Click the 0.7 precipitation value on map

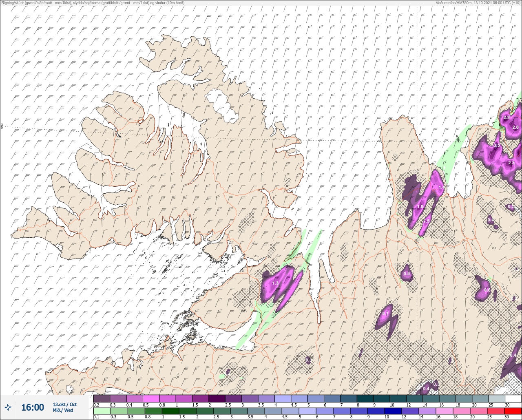[x=385, y=314]
